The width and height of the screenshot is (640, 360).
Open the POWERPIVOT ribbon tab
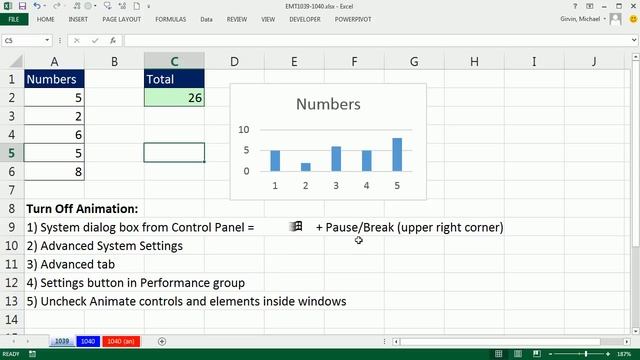tap(353, 19)
